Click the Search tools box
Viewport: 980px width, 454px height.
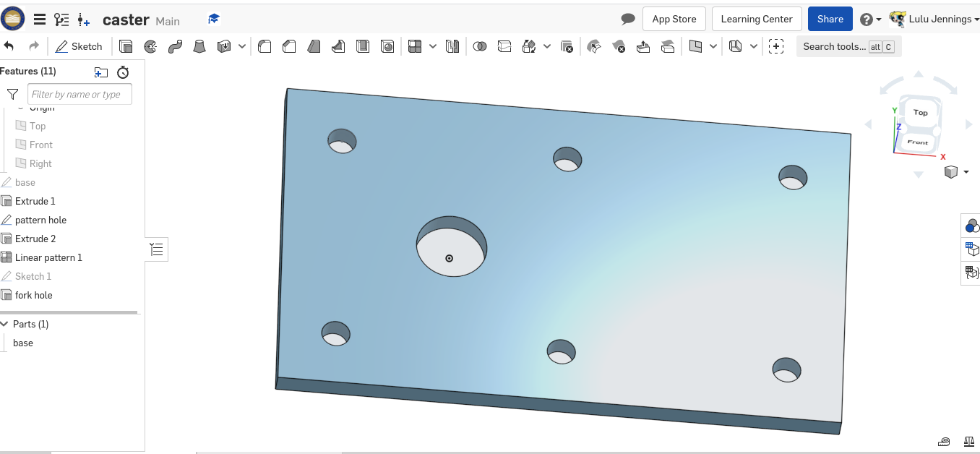[x=849, y=46]
